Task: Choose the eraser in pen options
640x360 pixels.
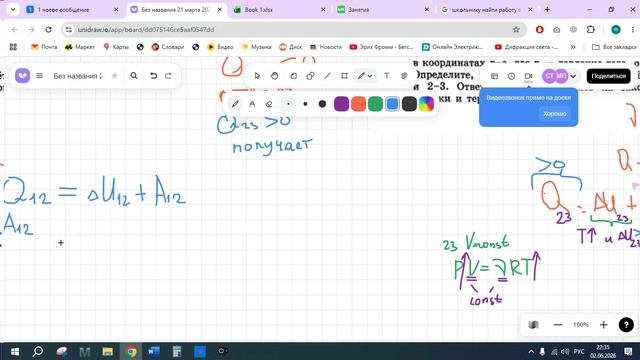Action: (269, 104)
